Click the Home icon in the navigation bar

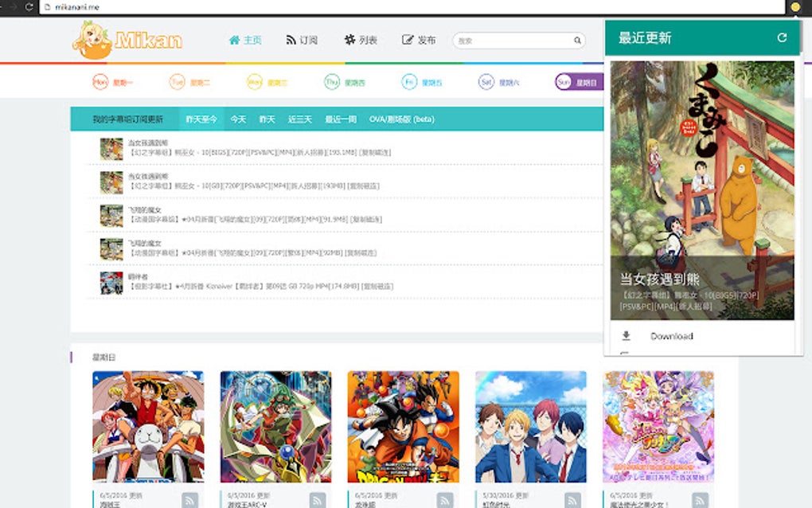pos(236,38)
